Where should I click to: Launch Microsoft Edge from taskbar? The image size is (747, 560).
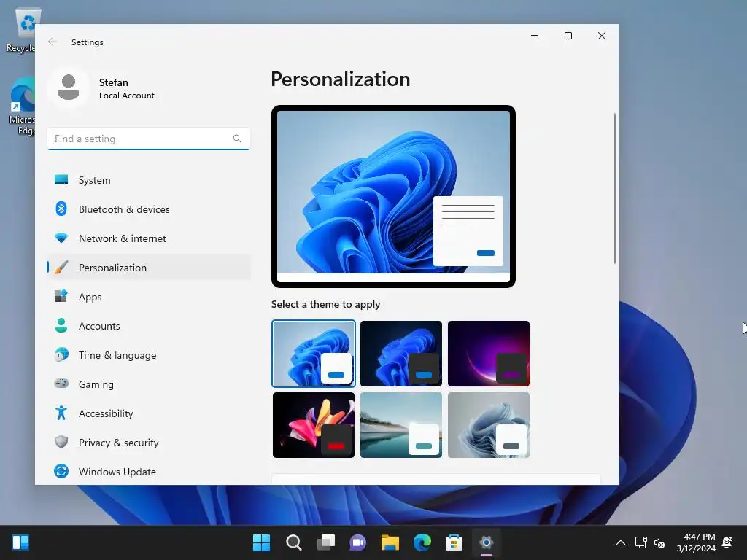click(x=422, y=542)
